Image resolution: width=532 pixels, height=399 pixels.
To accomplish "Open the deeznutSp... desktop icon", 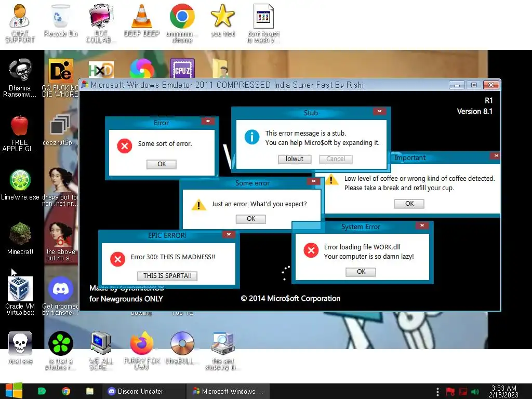I will point(60,129).
